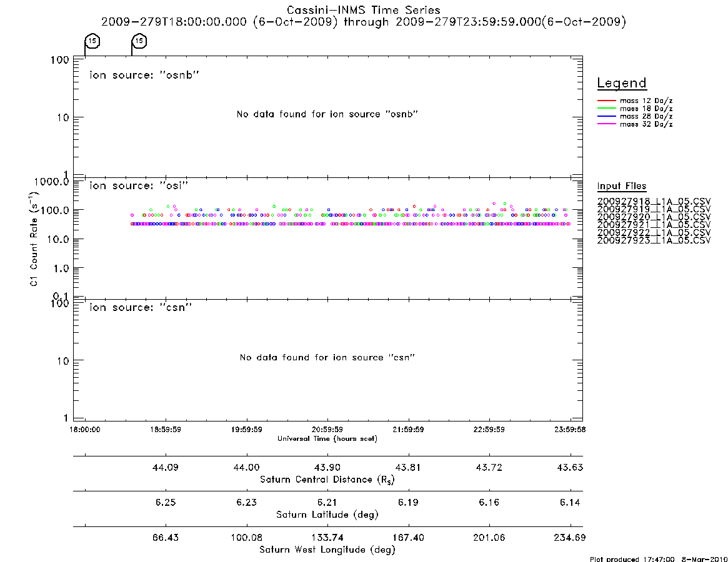Click the 43.81 distance value
The image size is (728, 562).
(x=408, y=467)
